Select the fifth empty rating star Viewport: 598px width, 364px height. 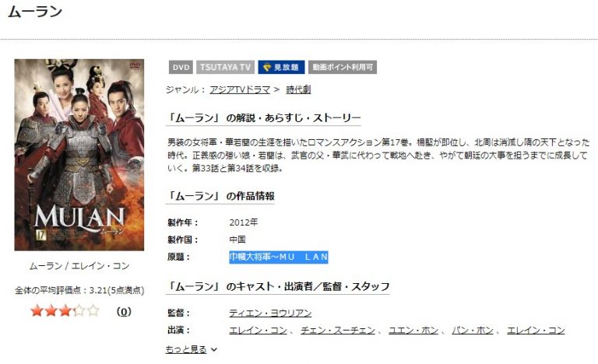93,311
